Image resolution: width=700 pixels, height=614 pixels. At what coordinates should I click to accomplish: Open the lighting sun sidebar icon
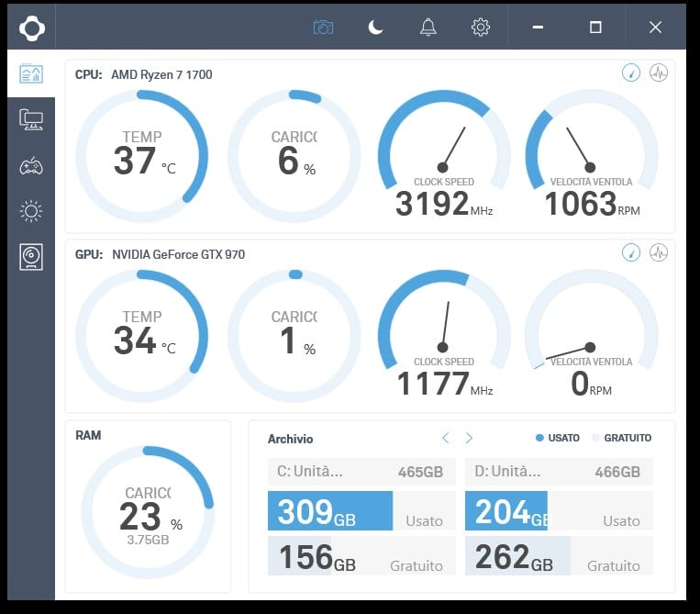pos(31,211)
